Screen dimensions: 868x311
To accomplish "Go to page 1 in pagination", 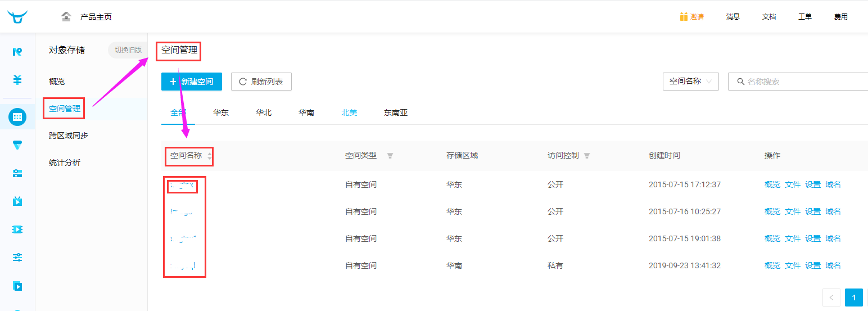I will (853, 297).
